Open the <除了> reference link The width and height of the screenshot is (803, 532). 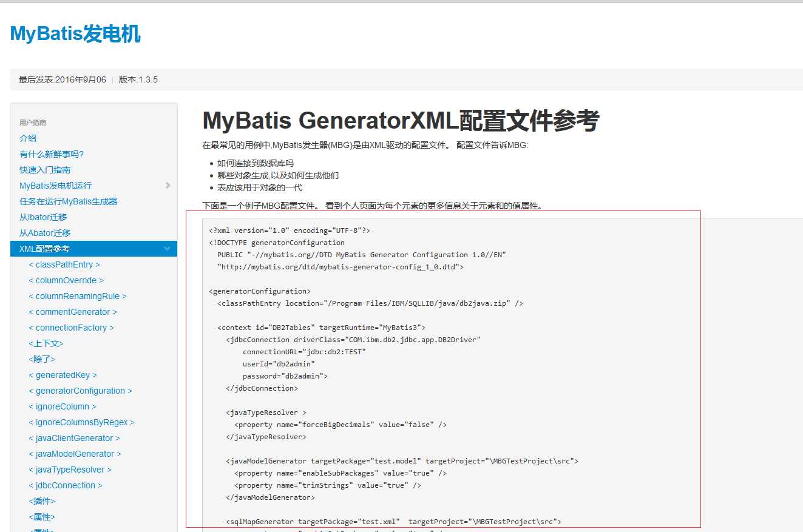click(x=42, y=359)
